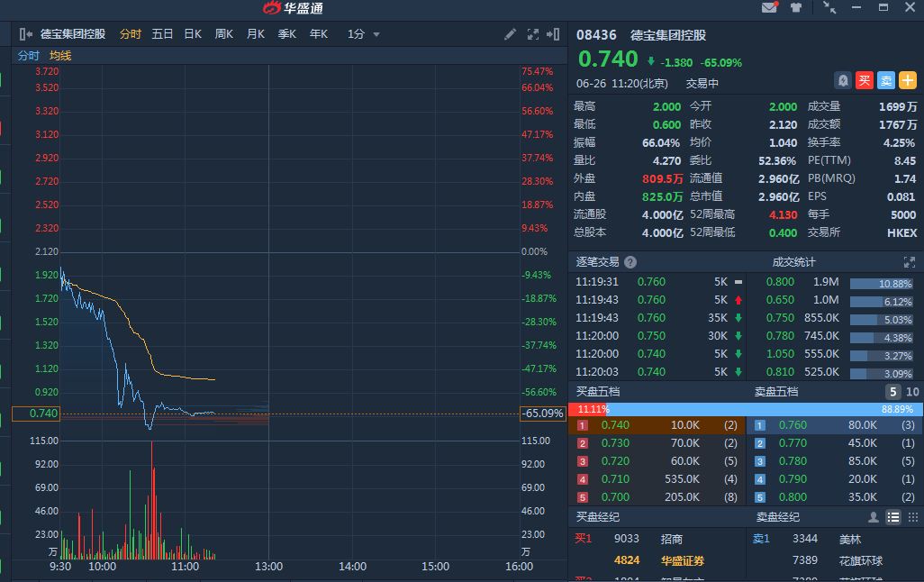Click the blue 卖 sell button
The image size is (924, 582).
click(x=885, y=80)
